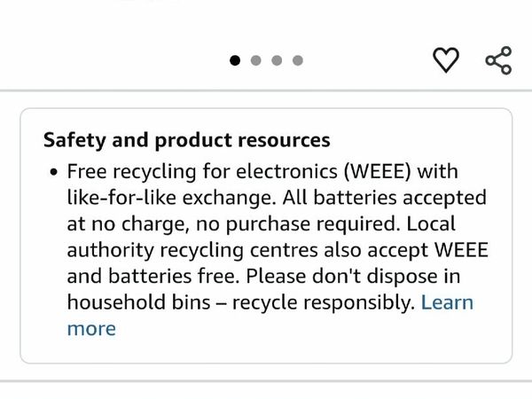This screenshot has height=399, width=532.
Task: Click the bullet point marker before Free recycling
Action: (54, 171)
